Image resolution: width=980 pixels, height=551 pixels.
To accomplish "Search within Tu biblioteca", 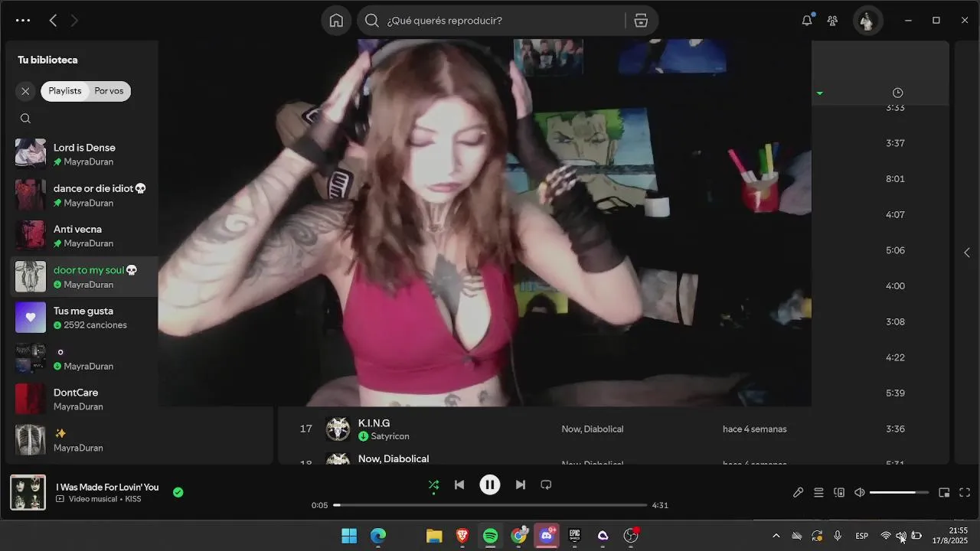I will (25, 119).
